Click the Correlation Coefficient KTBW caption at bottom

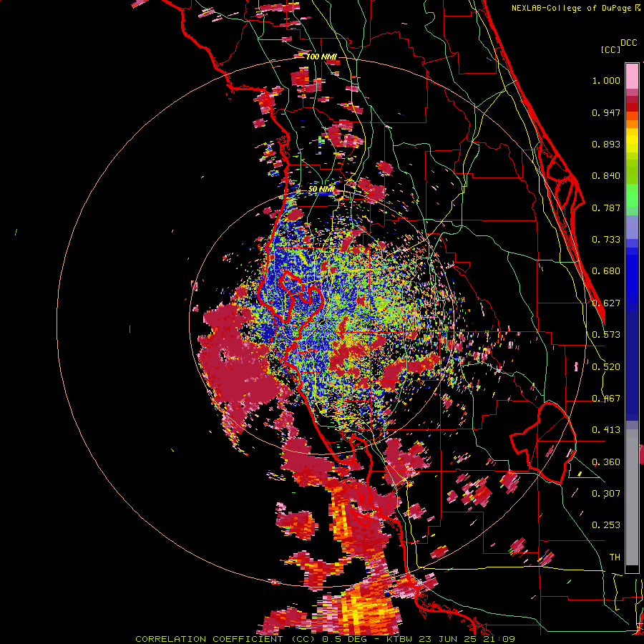click(326, 639)
